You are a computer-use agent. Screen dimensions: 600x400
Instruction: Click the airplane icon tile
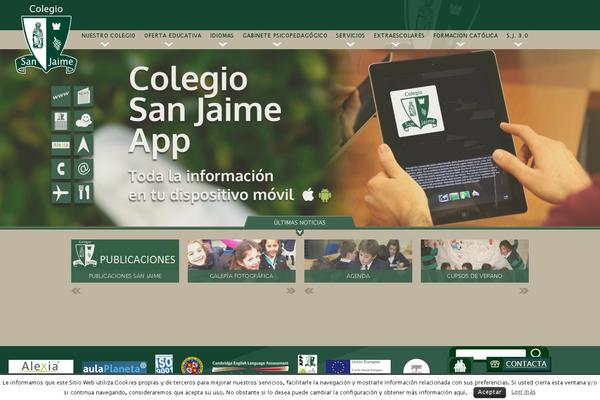[61, 193]
